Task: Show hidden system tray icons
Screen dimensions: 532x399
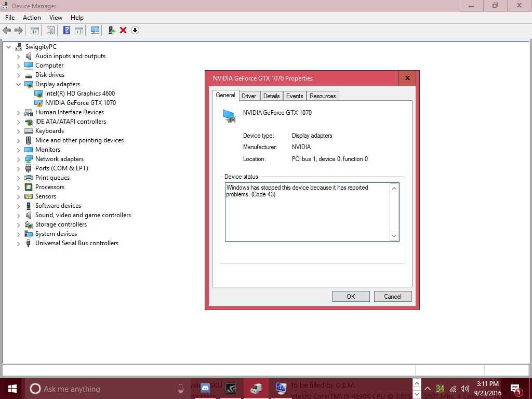Action: [428, 389]
